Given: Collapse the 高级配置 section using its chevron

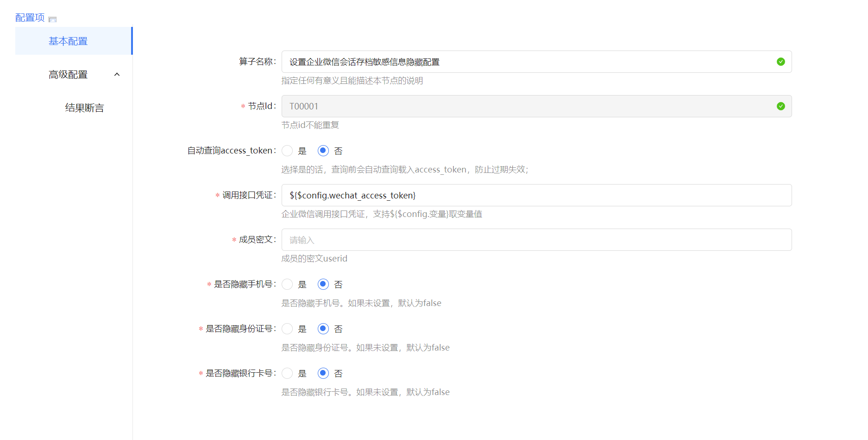Looking at the screenshot, I should (117, 75).
